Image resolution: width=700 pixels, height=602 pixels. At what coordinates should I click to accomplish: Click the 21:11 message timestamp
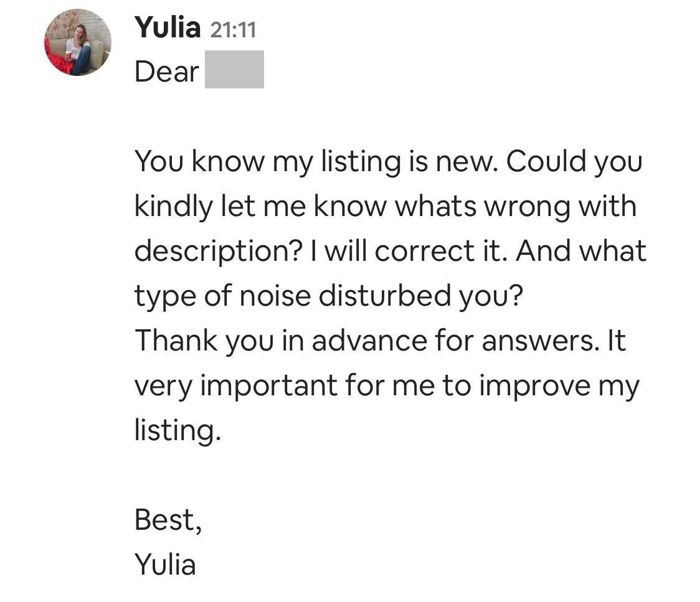pyautogui.click(x=233, y=30)
